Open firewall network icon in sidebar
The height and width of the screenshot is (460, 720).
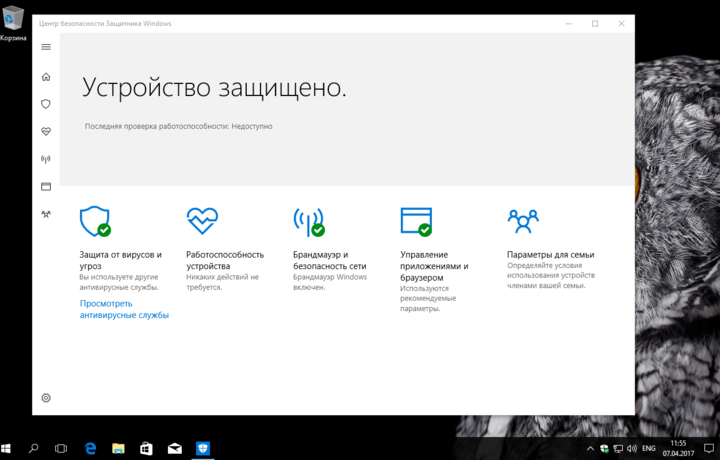[46, 159]
